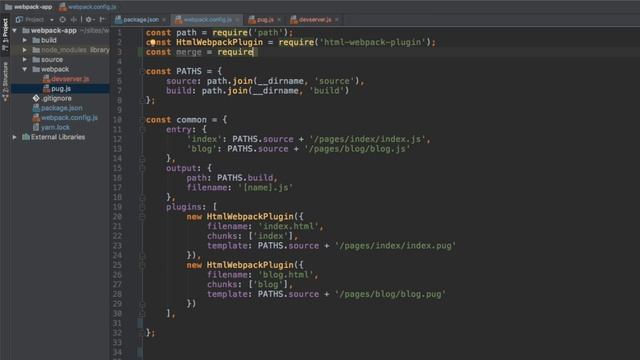
Task: Click the pug.js file icon in the tree
Action: pos(46,89)
